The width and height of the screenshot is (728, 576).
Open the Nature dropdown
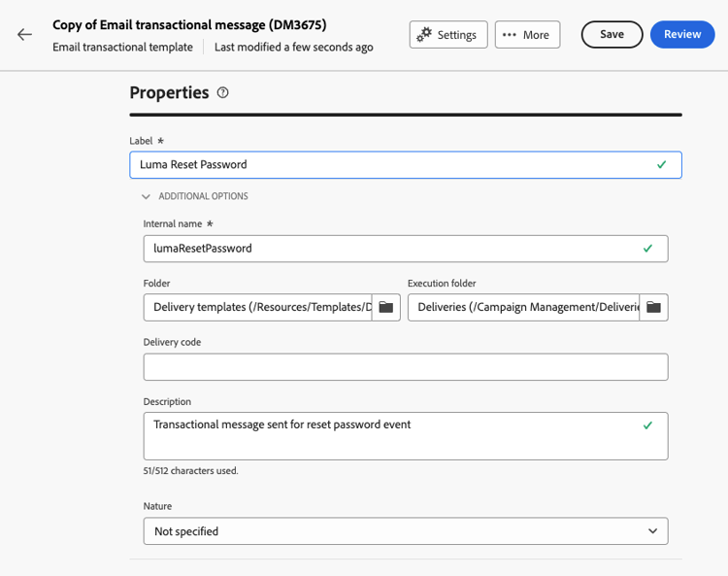pos(406,531)
